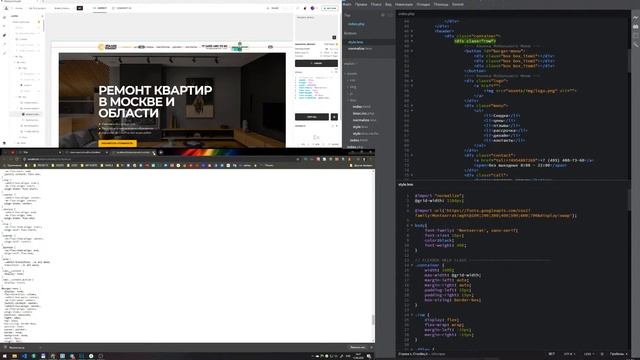Click the working files gear icon
This screenshot has width=640, height=360.
383,15
